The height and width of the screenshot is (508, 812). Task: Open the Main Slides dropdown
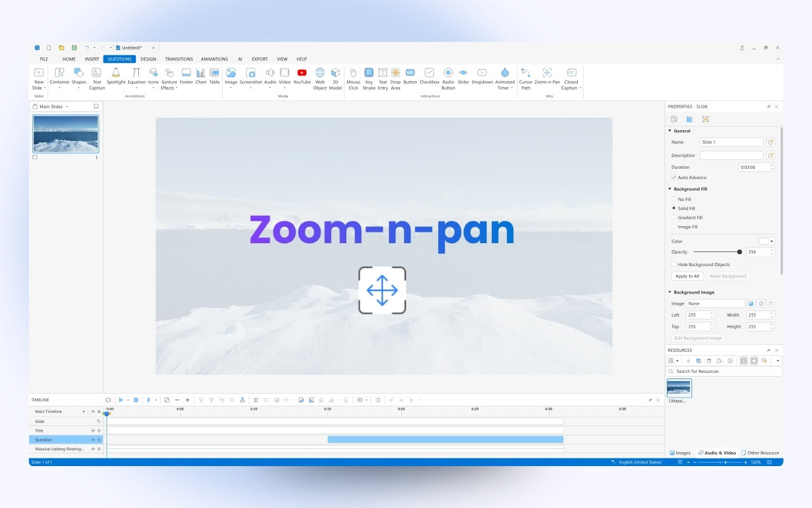(67, 107)
